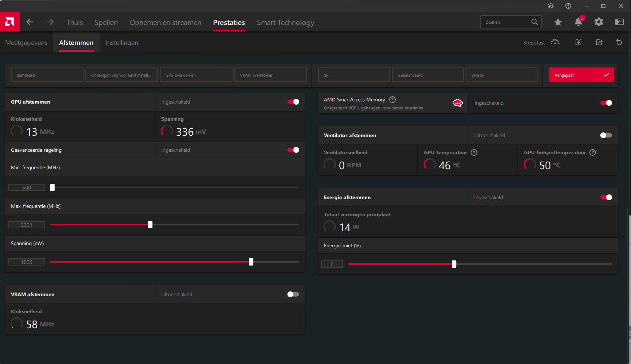Image resolution: width=631 pixels, height=364 pixels.
Task: Click the Spanning value field 1025
Action: point(27,262)
